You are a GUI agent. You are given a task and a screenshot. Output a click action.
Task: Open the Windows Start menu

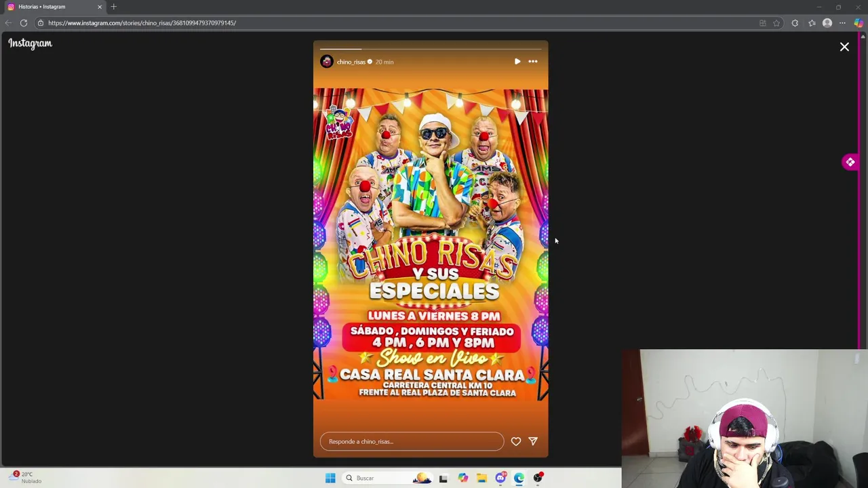(x=330, y=478)
